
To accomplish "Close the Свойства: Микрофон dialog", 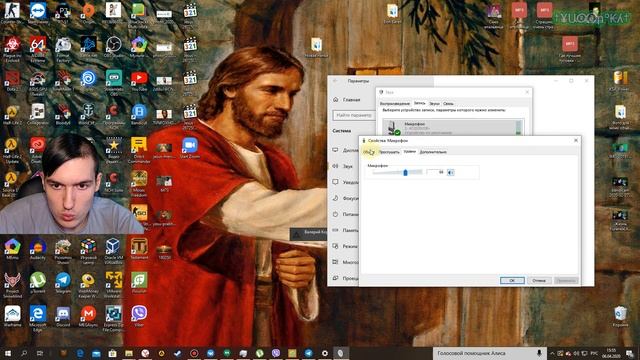I will pos(576,140).
